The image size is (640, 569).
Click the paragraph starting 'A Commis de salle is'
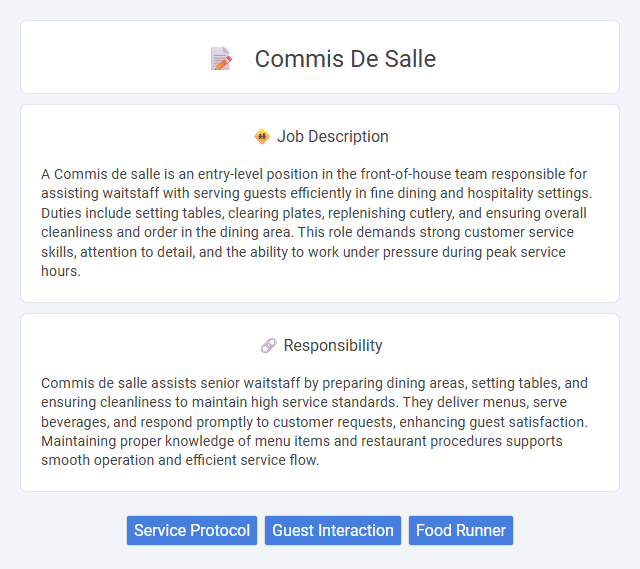317,222
